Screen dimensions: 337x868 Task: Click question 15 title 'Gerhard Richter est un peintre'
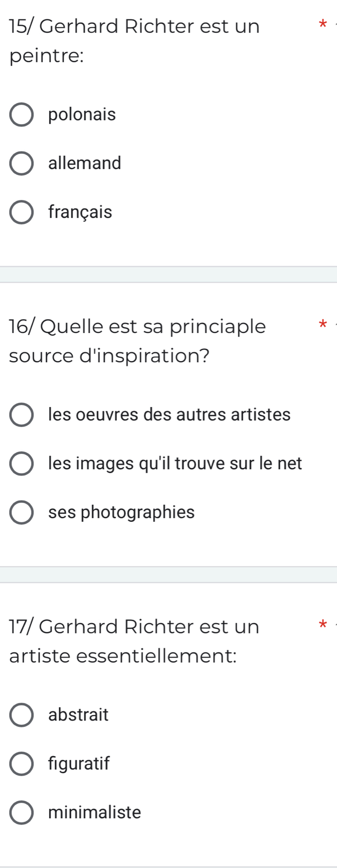point(134,41)
